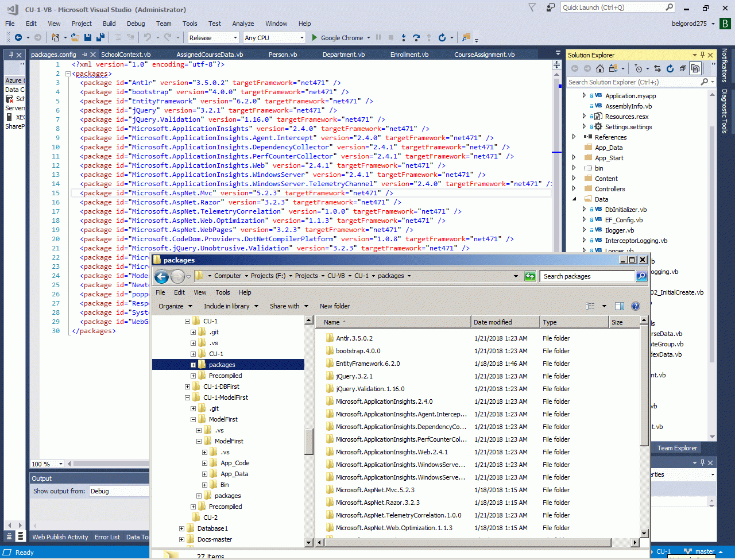This screenshot has width=735, height=560.
Task: Open the EntityFramework.6.2.0 folder row
Action: coord(367,364)
